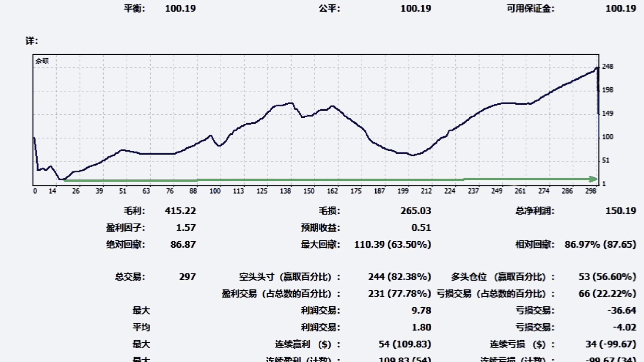Click the 248 y-axis label
Viewport: 644px width, 362px height.
[607, 66]
